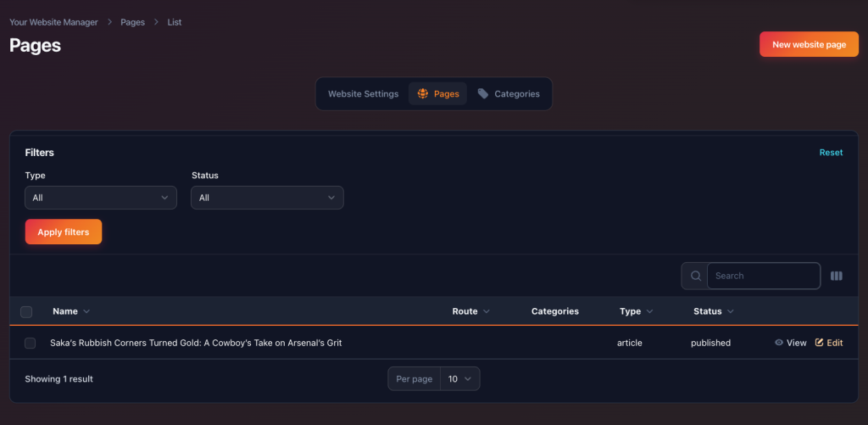This screenshot has height=425, width=868.
Task: Click first breadcrumb chevron separator
Action: (x=109, y=22)
